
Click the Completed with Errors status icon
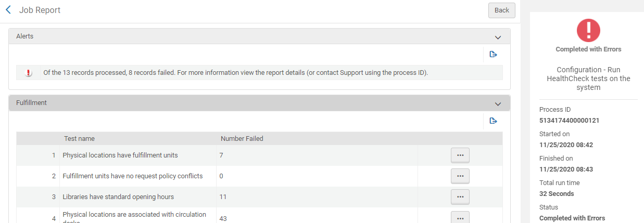click(x=588, y=30)
